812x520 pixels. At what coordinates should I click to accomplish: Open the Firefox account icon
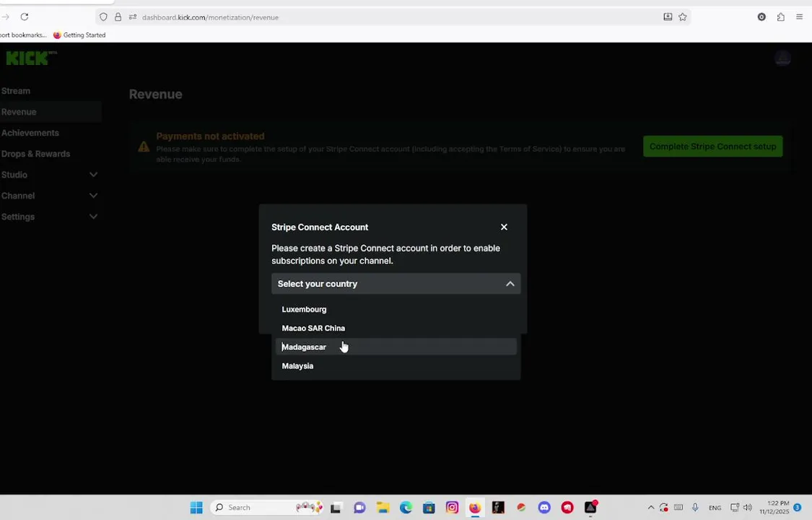761,17
